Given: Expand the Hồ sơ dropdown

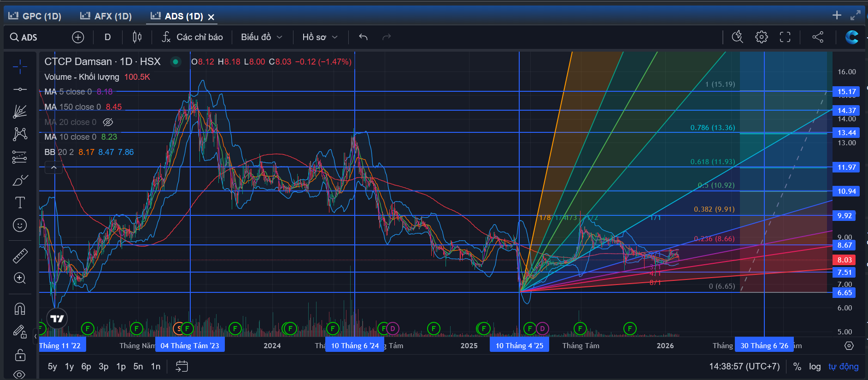Looking at the screenshot, I should click(320, 37).
